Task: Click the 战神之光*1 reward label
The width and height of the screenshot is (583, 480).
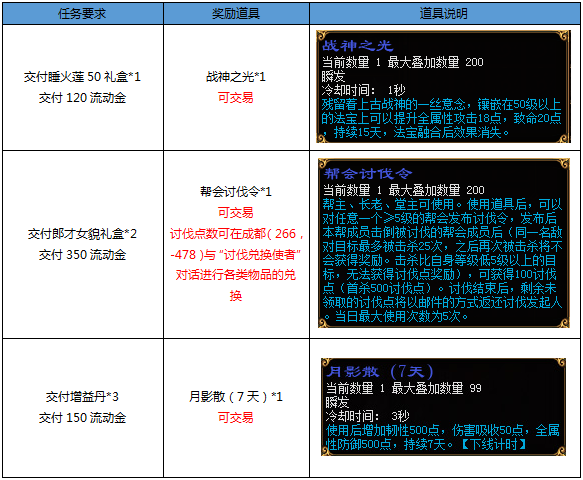Action: (236, 77)
